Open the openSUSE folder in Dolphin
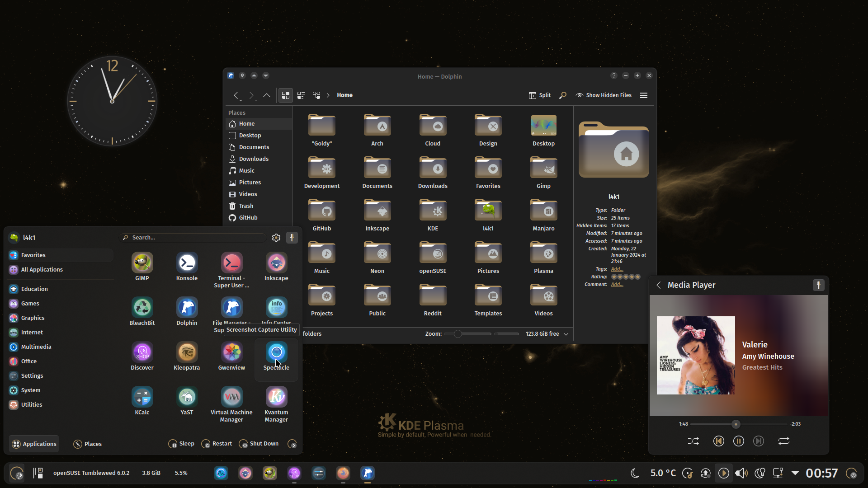This screenshot has width=868, height=488. (x=433, y=258)
